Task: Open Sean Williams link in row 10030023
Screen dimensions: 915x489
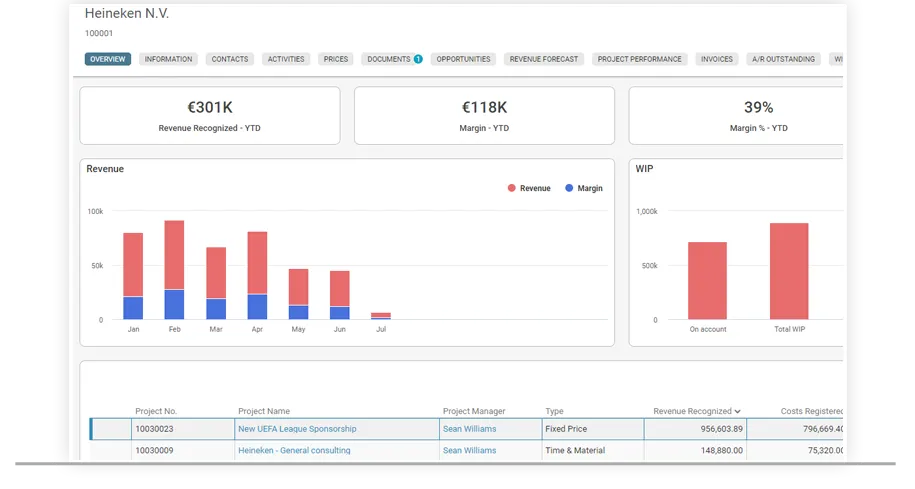Action: tap(469, 429)
